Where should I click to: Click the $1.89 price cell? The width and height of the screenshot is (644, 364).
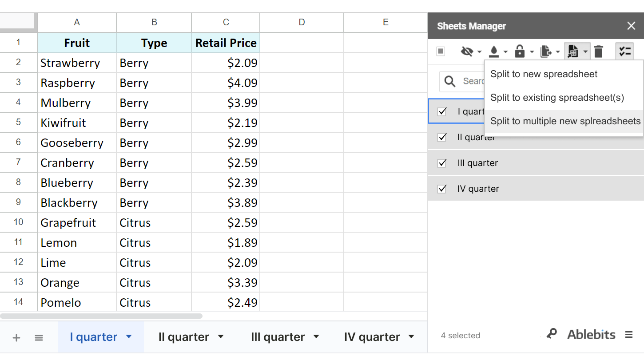tap(226, 242)
